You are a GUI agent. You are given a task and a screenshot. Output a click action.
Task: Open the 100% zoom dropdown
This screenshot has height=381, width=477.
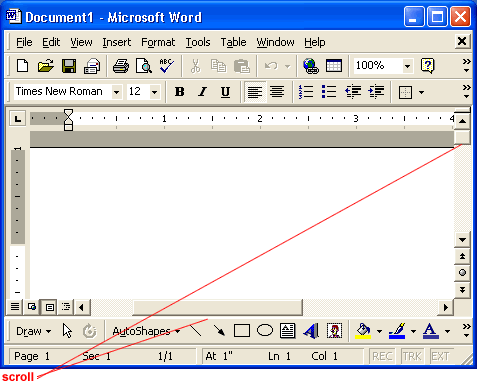tap(407, 66)
